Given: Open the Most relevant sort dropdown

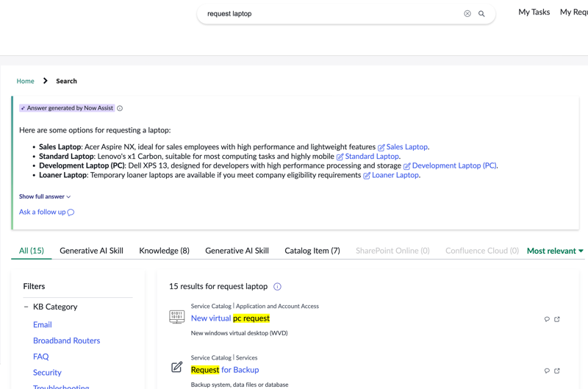Looking at the screenshot, I should point(555,251).
